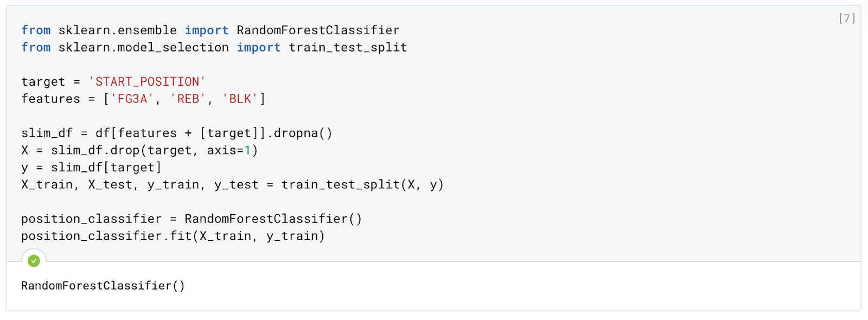Click the RandomForestClassifier name in import line
The width and height of the screenshot is (868, 320).
[318, 30]
